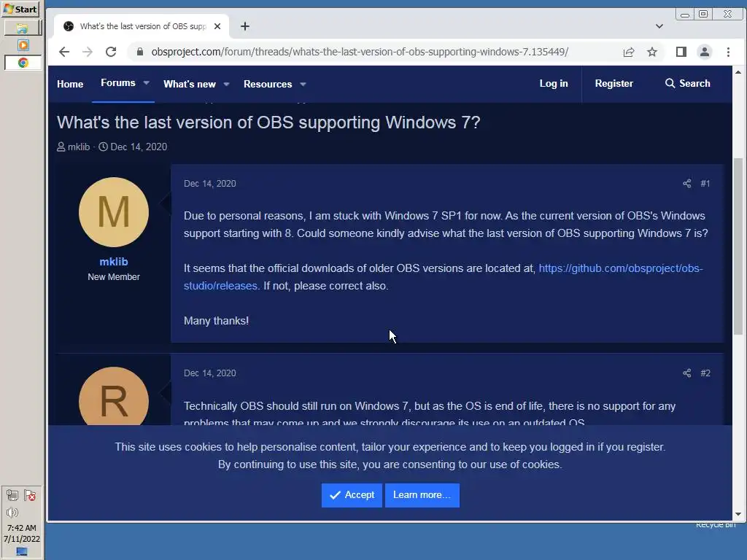This screenshot has width=747, height=560.
Task: Bookmark this page with the star icon
Action: tap(652, 52)
